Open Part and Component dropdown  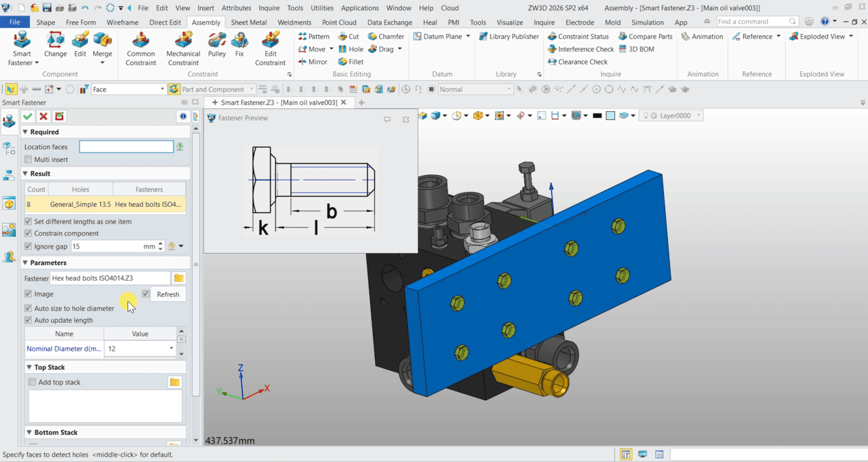pyautogui.click(x=252, y=89)
